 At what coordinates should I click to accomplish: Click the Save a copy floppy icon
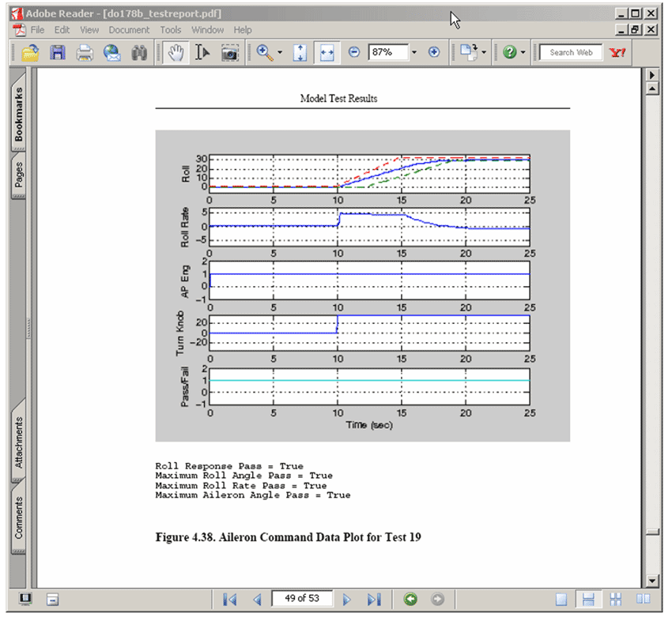(x=58, y=52)
